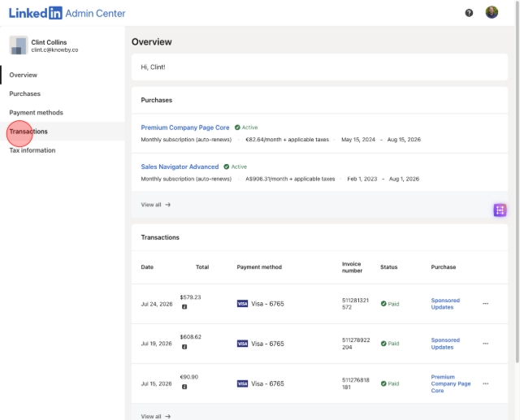Image resolution: width=520 pixels, height=420 pixels.
Task: Click Paid status icon for invoice 511276818181
Action: pos(383,383)
